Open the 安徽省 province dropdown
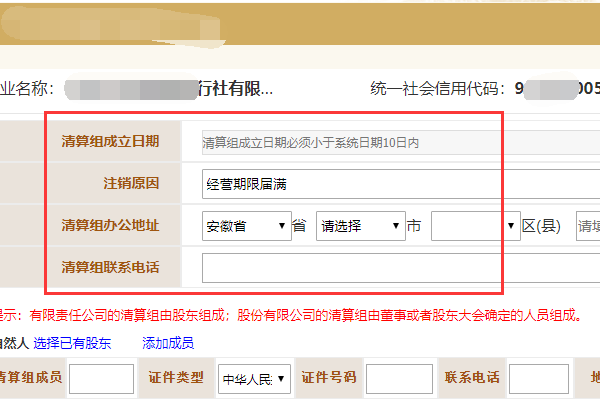600x402 pixels. (246, 226)
